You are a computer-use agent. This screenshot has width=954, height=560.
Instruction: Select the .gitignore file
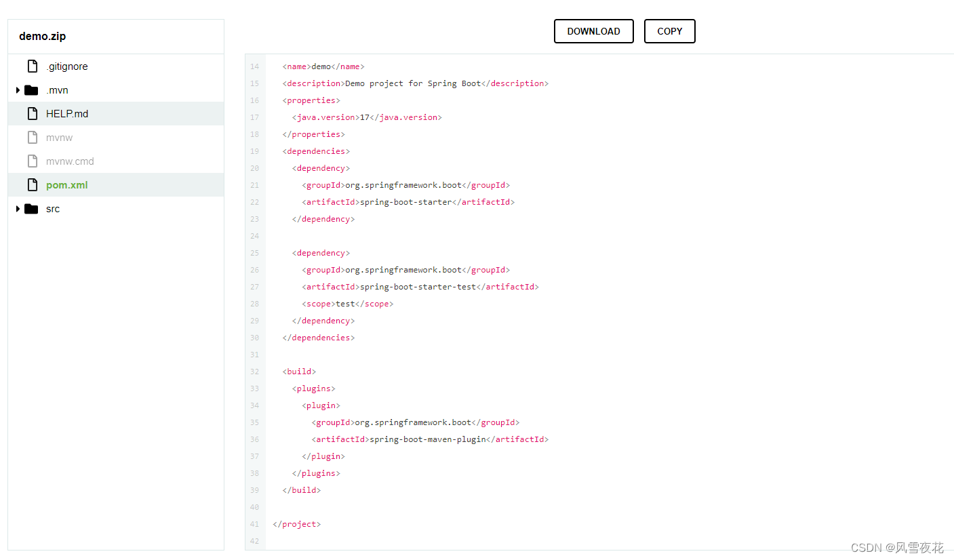(x=67, y=66)
